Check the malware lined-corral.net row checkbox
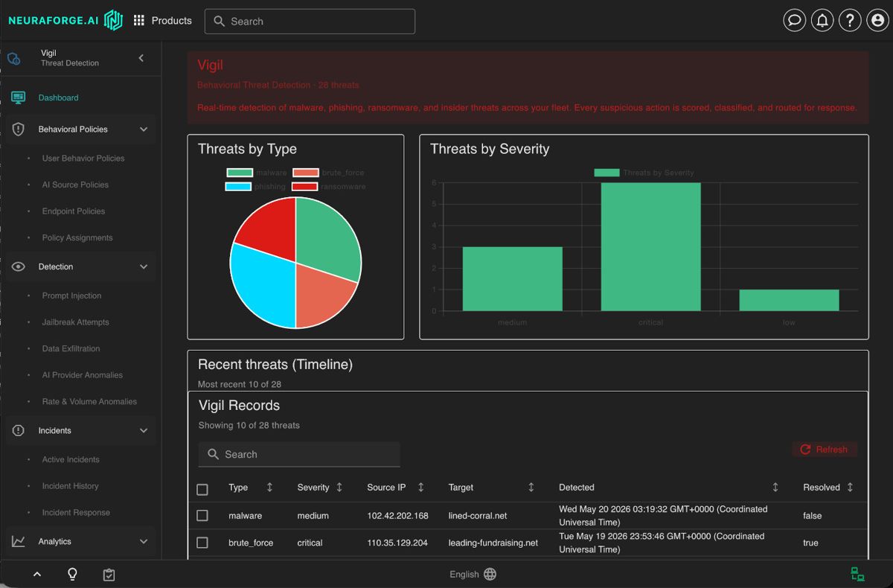Screen dimensions: 893x588 click(202, 516)
